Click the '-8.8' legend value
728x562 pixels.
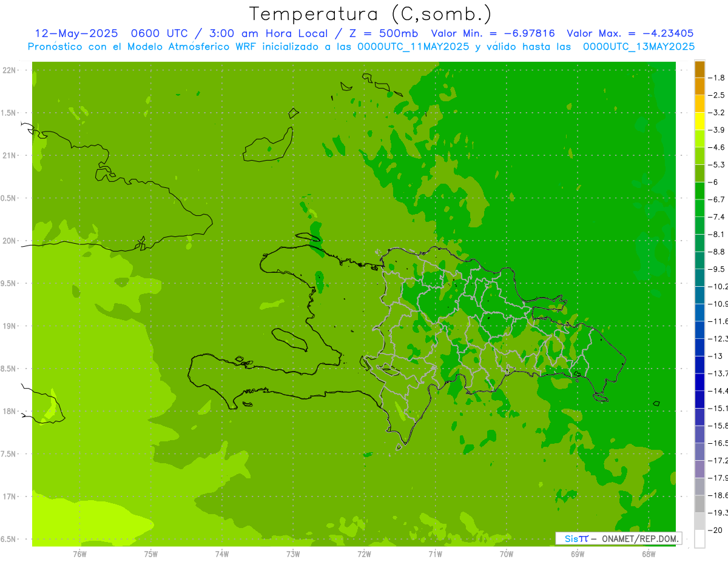(x=716, y=252)
